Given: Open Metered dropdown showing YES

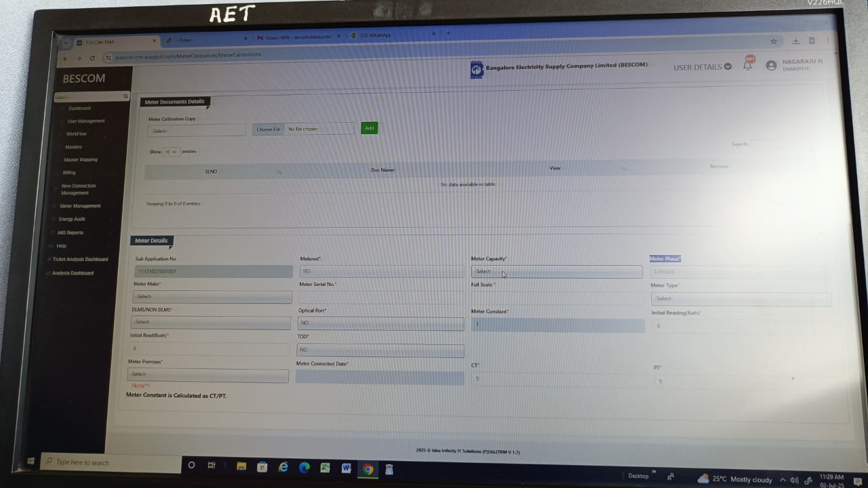Looking at the screenshot, I should 382,271.
